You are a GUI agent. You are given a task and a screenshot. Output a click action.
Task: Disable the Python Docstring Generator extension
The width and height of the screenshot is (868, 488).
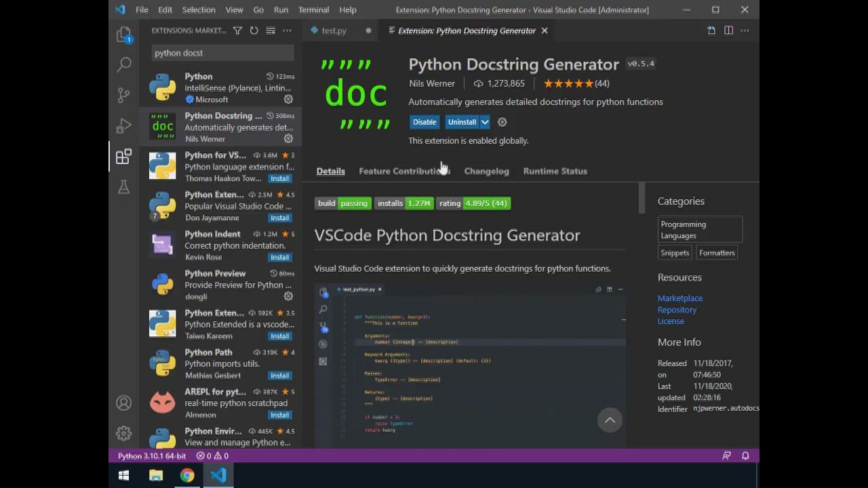pyautogui.click(x=425, y=122)
